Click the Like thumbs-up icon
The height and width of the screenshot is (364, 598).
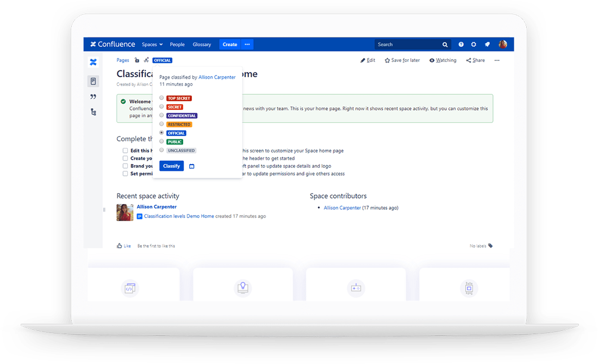tap(120, 246)
